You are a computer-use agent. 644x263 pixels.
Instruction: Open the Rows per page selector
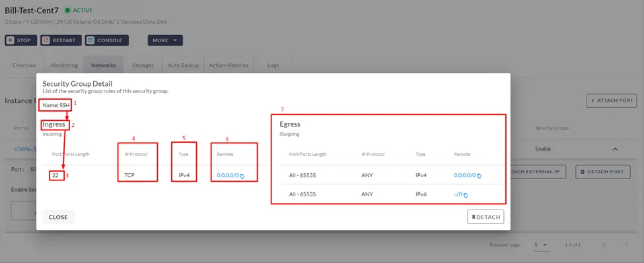pos(542,245)
